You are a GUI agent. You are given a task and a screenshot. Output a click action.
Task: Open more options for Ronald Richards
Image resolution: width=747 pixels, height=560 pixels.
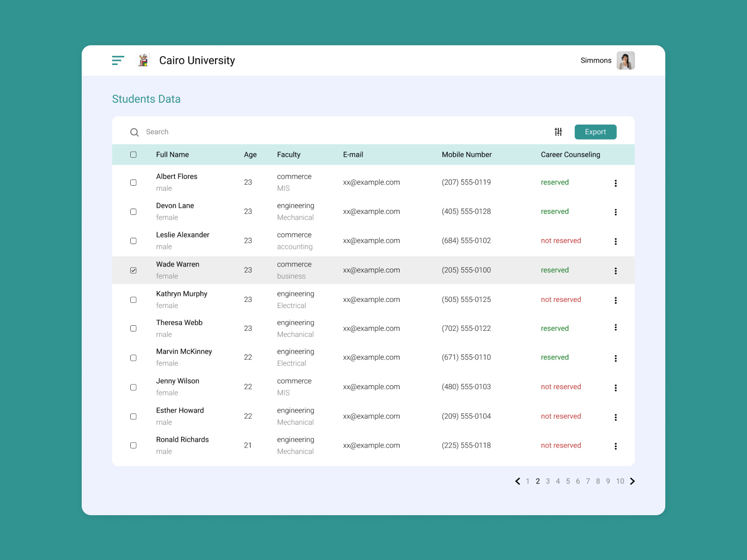(616, 446)
